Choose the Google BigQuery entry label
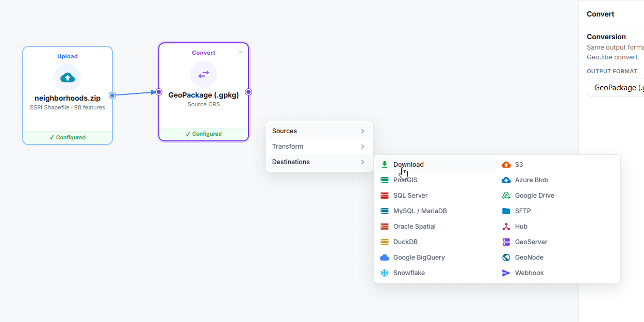The height and width of the screenshot is (322, 644). pos(419,257)
